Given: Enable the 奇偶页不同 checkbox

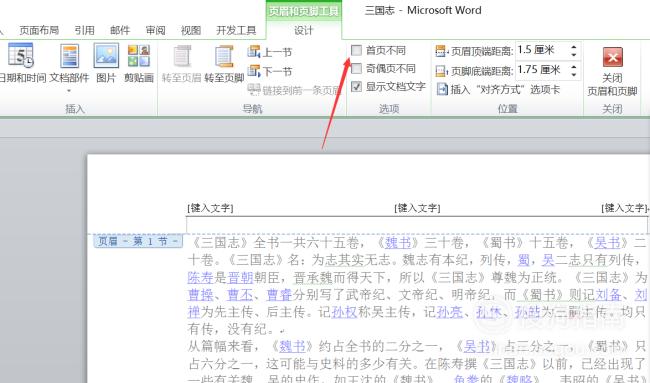Looking at the screenshot, I should point(356,68).
